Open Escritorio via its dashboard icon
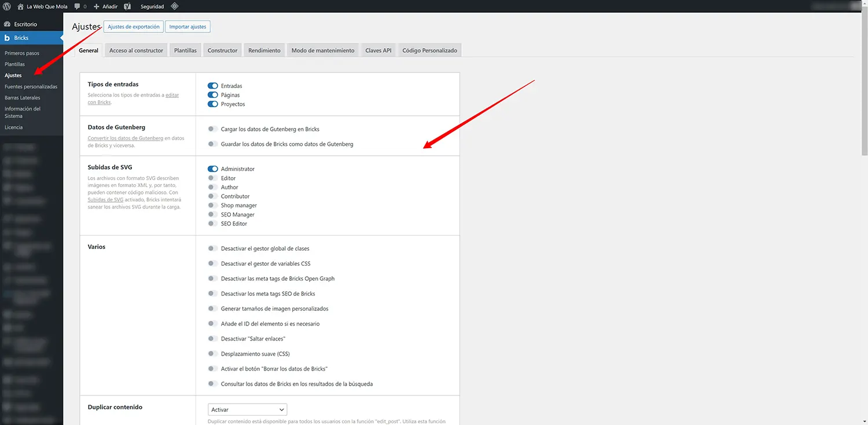This screenshot has width=868, height=425. click(x=7, y=24)
